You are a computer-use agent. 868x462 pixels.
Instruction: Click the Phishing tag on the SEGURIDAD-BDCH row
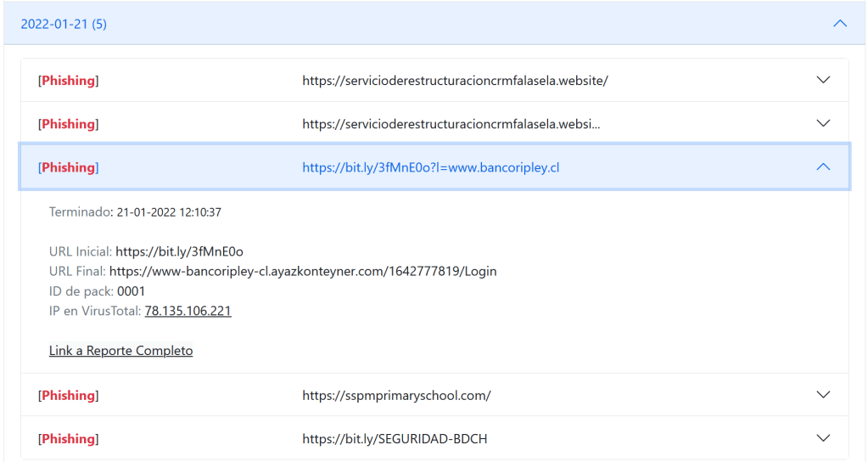[68, 438]
